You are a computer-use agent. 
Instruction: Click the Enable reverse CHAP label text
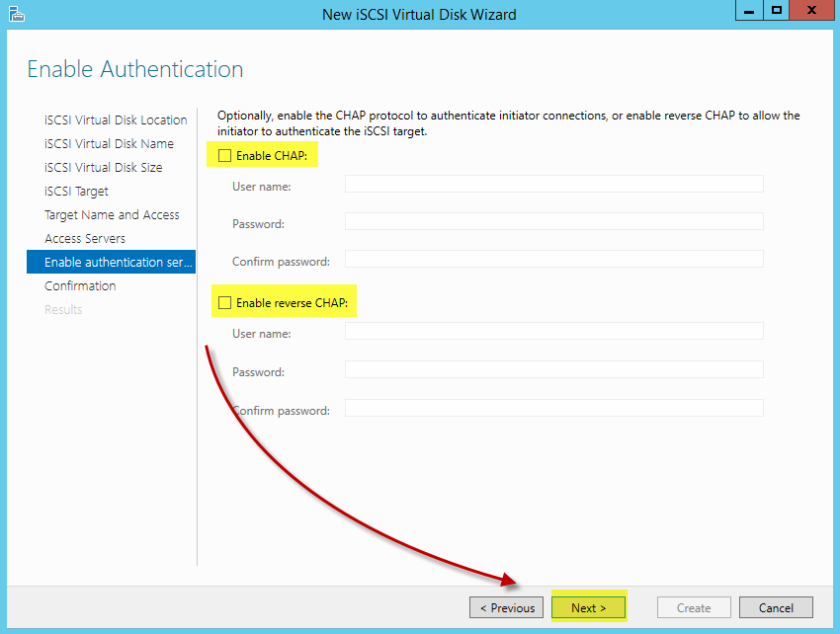(292, 303)
